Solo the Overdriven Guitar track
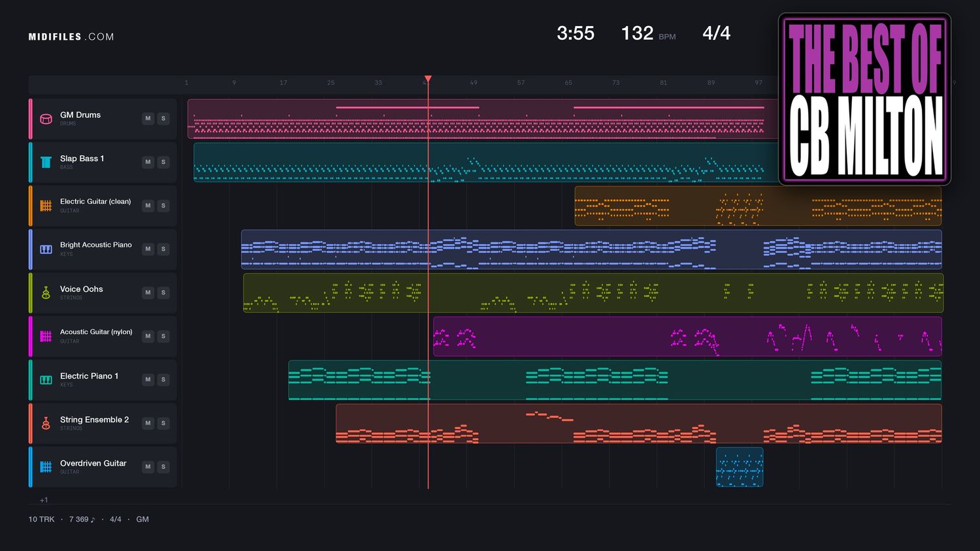 tap(163, 467)
